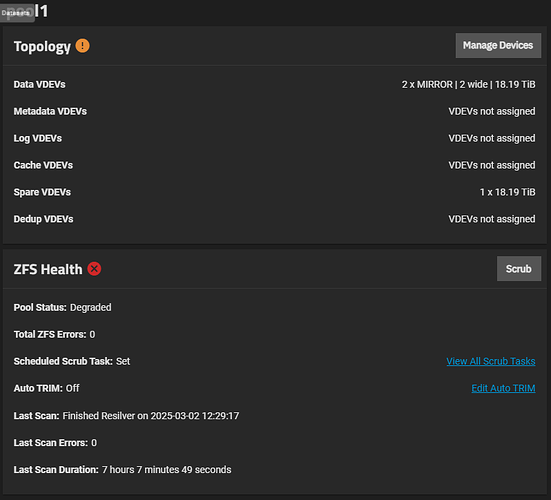
Task: Click the Topology card heading
Action: [x=42, y=46]
